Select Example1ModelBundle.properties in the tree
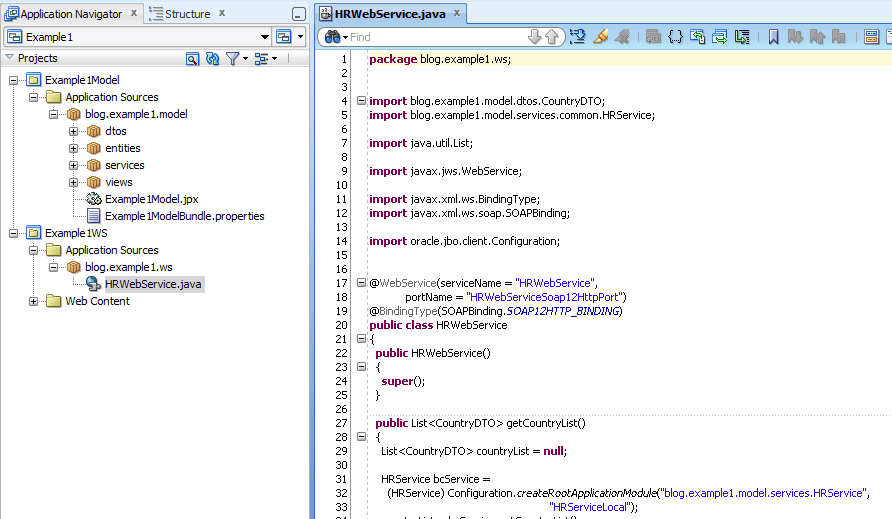This screenshot has width=892, height=519. click(x=185, y=216)
